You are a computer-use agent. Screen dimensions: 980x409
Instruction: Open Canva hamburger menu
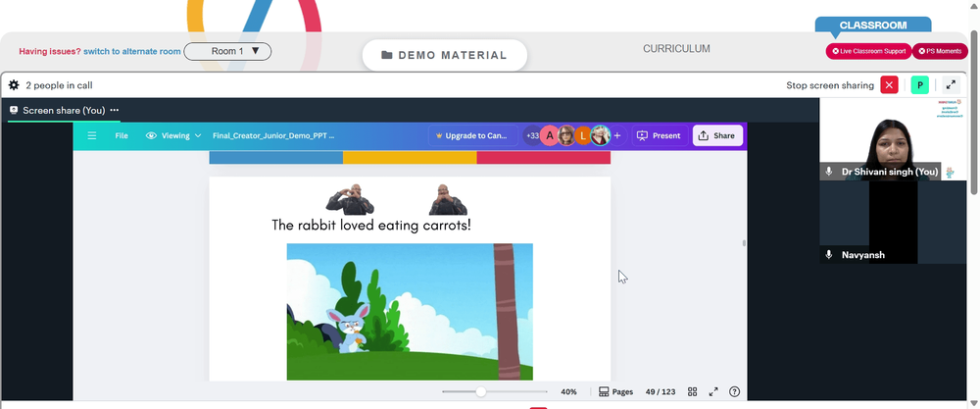(92, 135)
